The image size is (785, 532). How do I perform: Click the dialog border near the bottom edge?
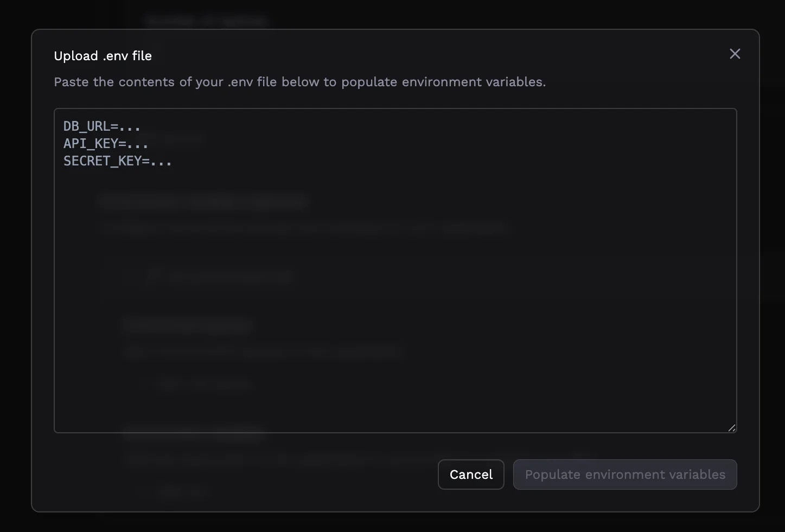tap(395, 511)
